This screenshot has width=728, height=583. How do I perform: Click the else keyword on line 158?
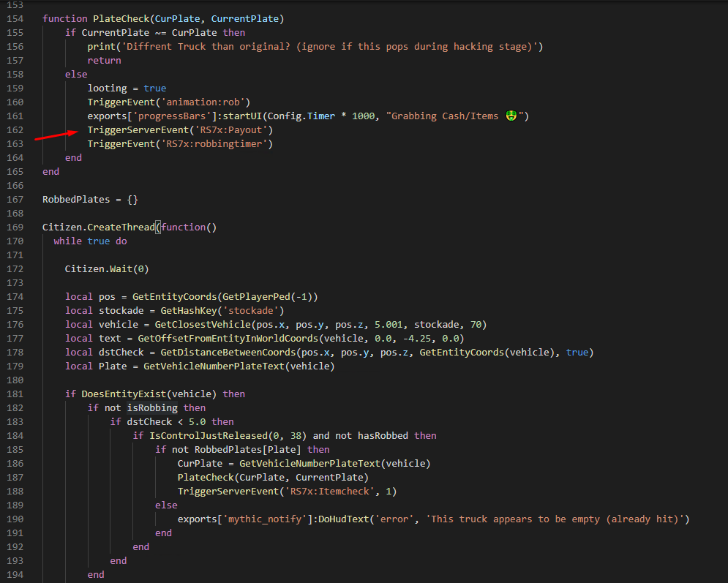point(76,75)
